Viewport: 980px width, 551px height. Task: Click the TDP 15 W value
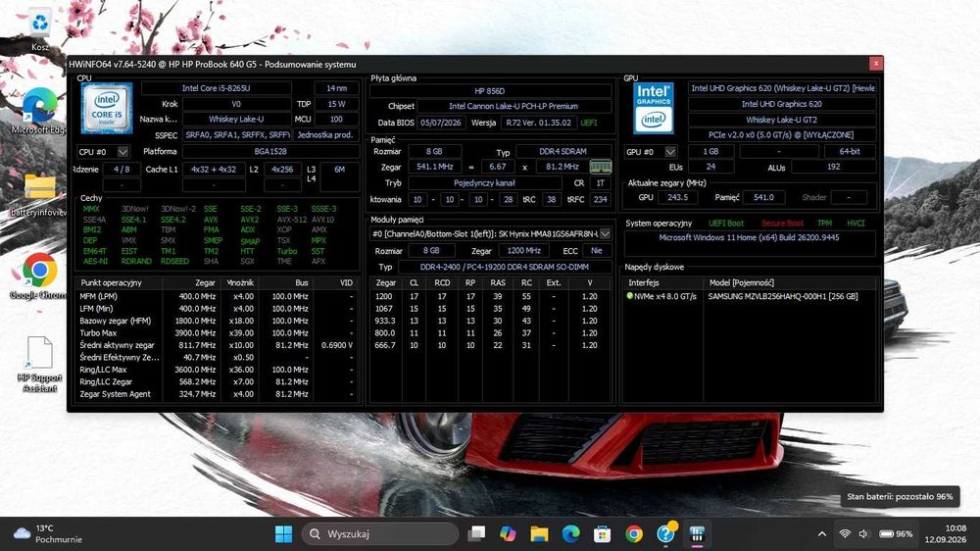click(x=336, y=104)
